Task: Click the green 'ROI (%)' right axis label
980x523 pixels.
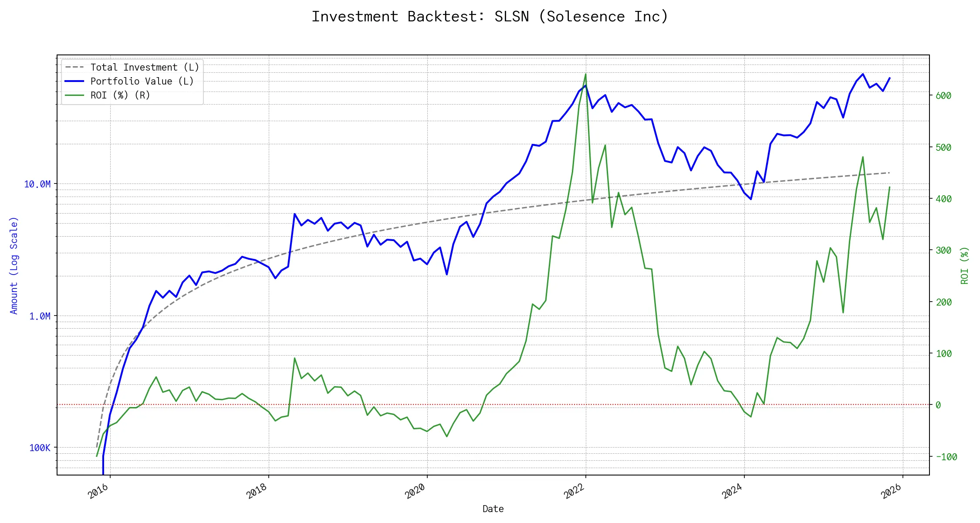Action: (x=965, y=265)
